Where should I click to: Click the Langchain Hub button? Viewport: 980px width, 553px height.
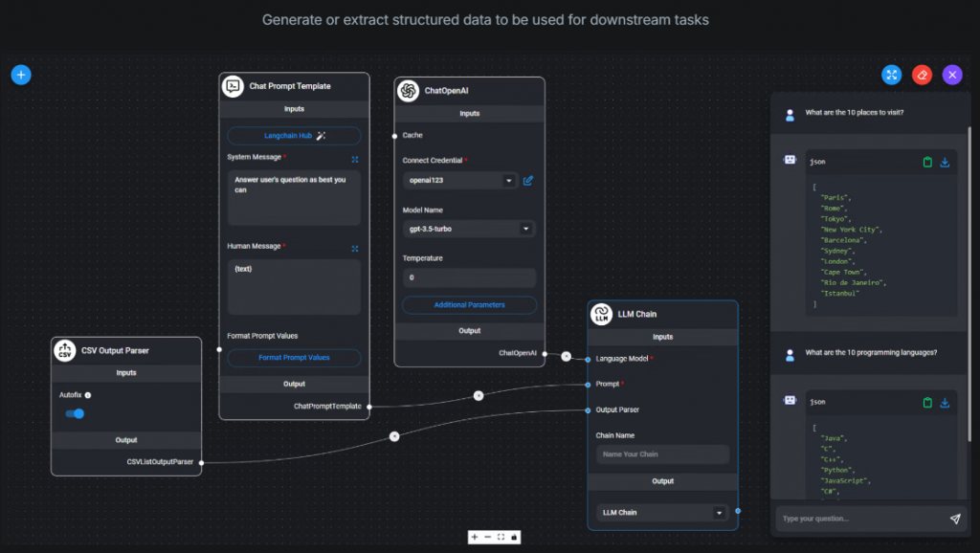(x=294, y=136)
